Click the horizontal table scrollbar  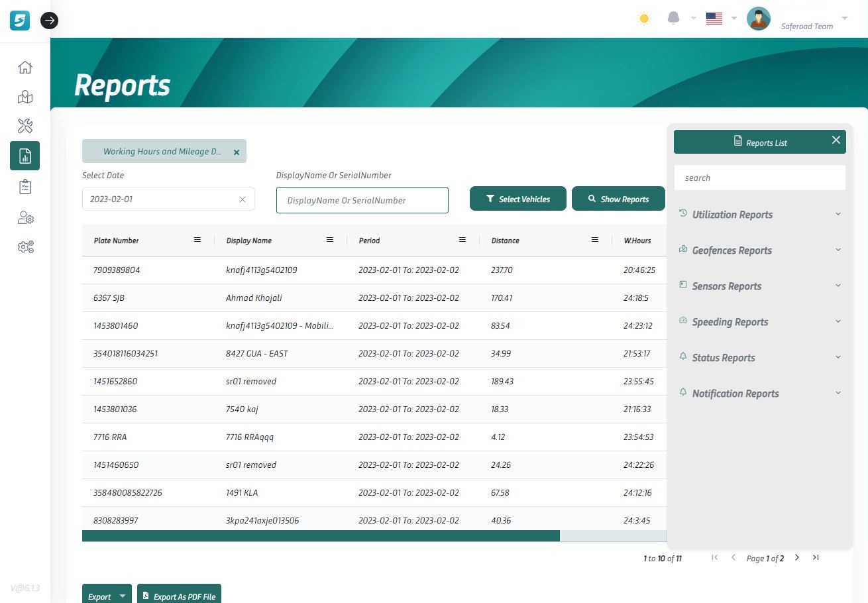click(321, 536)
